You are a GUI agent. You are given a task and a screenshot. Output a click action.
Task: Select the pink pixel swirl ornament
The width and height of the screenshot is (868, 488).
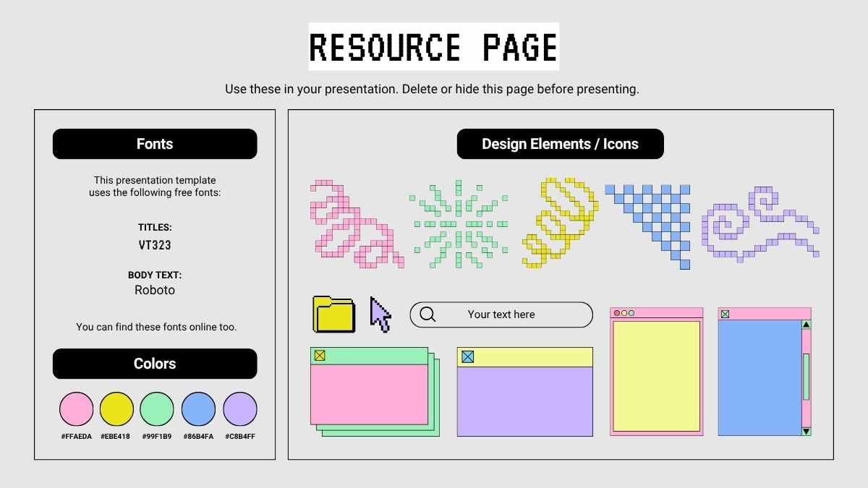pos(355,225)
